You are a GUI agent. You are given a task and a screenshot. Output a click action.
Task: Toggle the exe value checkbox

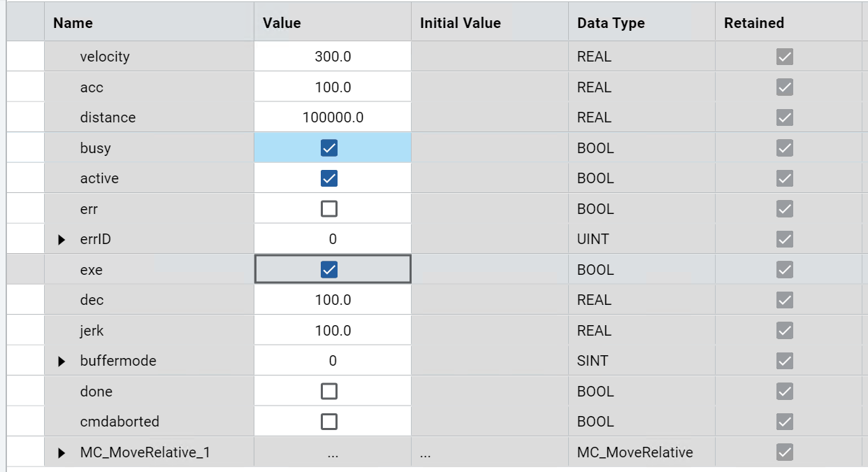point(328,270)
